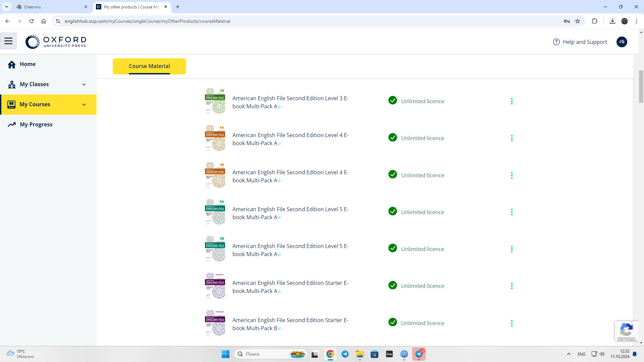Go back with the browser back arrow

pyautogui.click(x=7, y=21)
